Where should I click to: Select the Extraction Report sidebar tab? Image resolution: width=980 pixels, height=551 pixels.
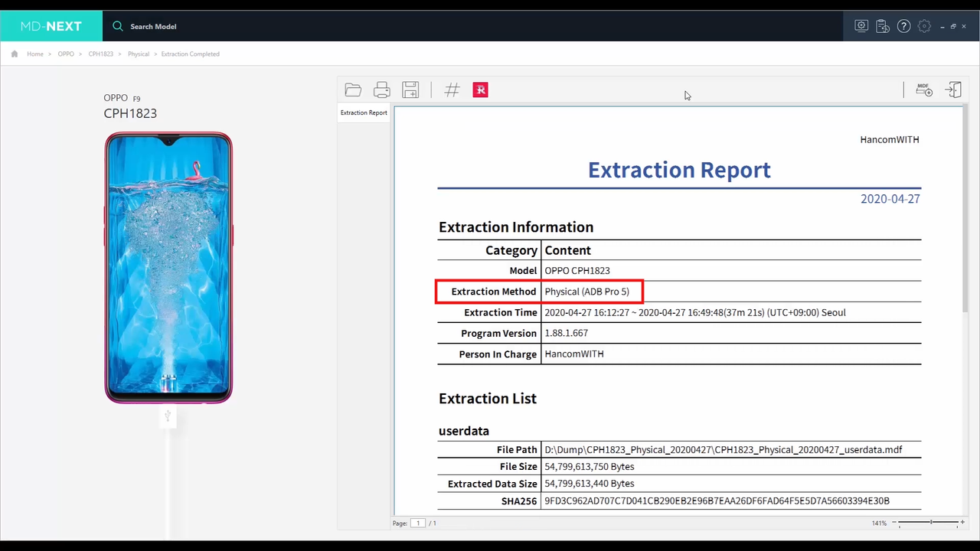pyautogui.click(x=364, y=112)
